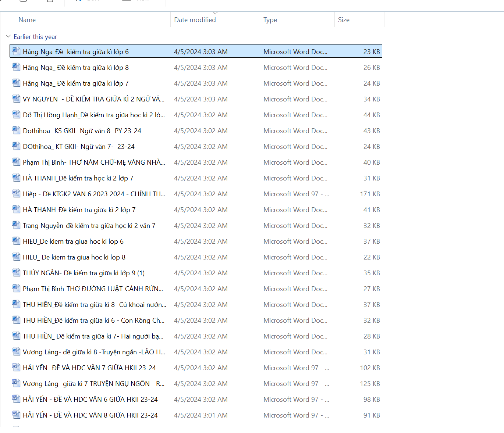Click Word icon of the THÚY NGÂN file

click(16, 272)
